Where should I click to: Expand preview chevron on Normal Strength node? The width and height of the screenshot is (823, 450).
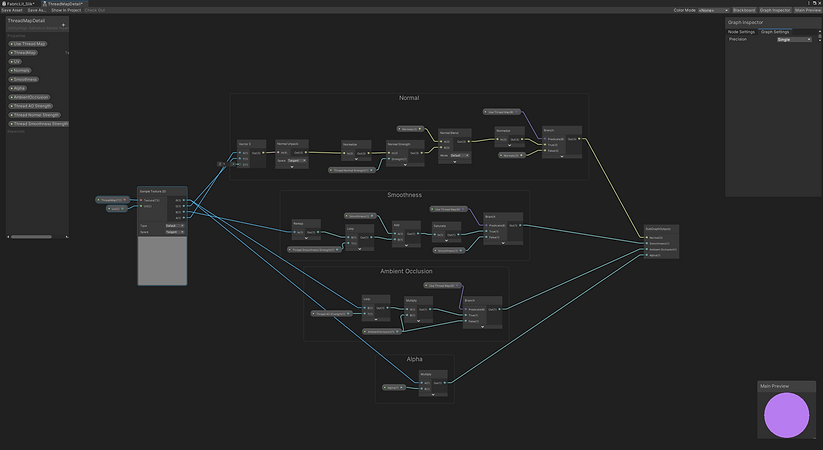click(405, 165)
